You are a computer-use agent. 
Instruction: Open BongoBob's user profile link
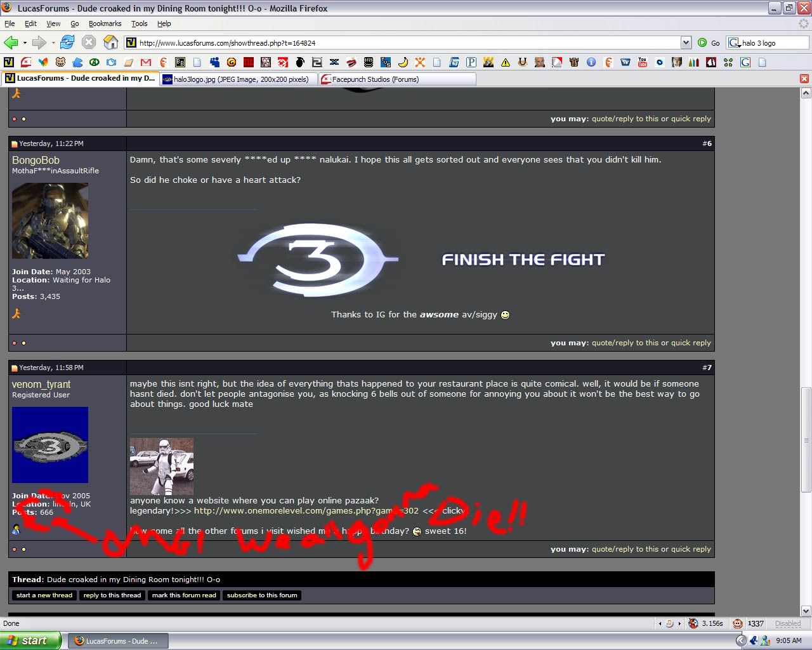[36, 160]
